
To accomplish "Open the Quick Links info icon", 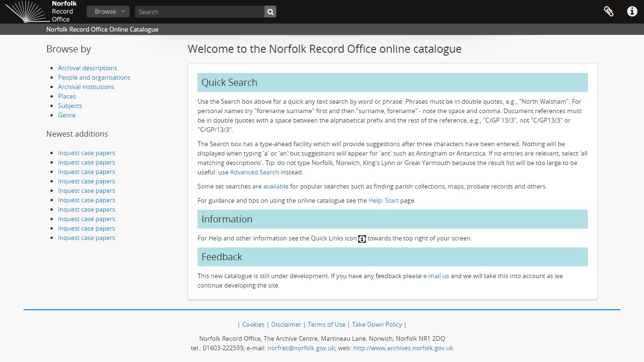I will pyautogui.click(x=632, y=12).
